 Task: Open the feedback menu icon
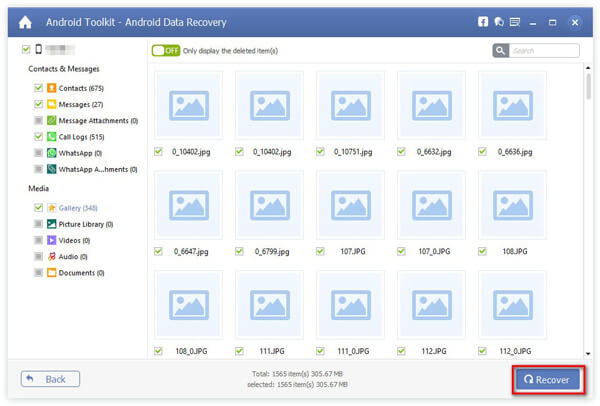515,20
